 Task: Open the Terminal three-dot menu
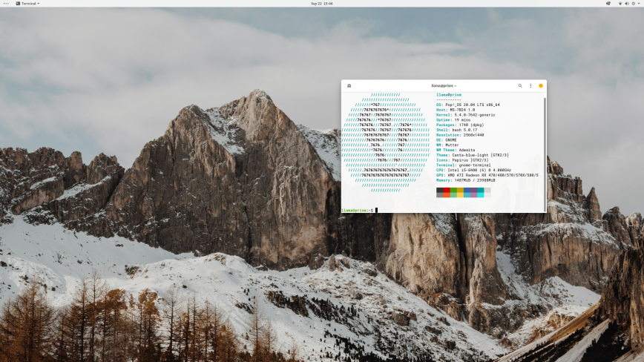tap(530, 86)
